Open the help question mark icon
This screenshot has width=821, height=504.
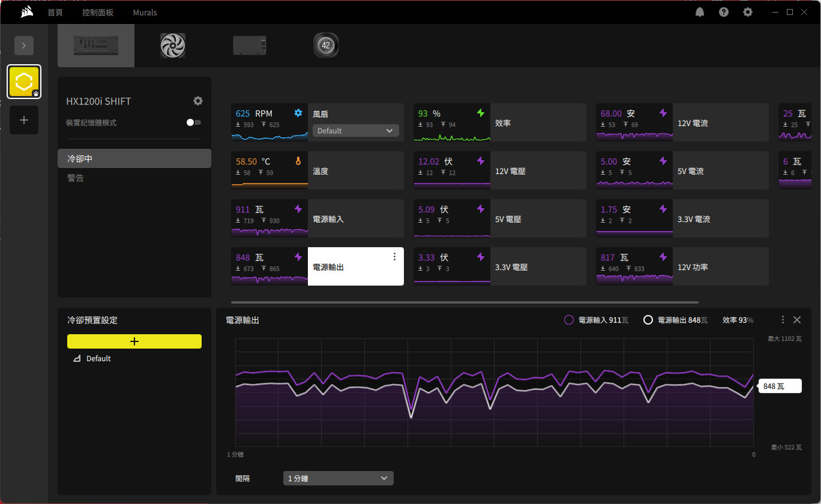pos(724,12)
